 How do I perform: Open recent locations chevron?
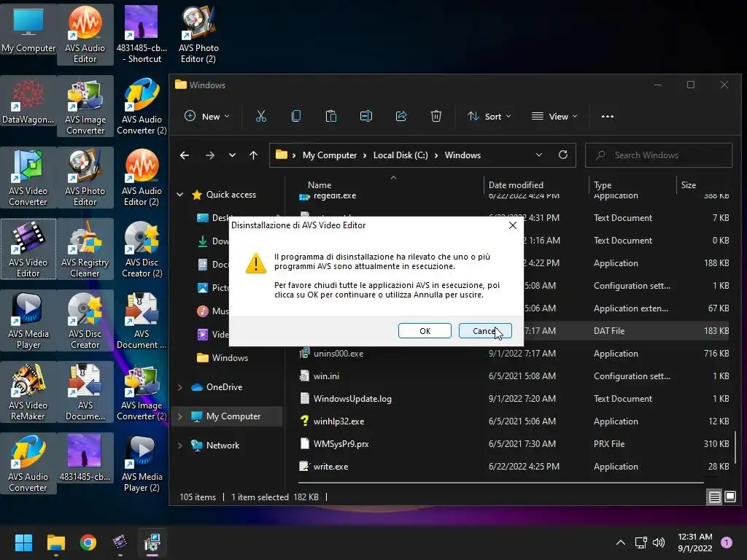tap(232, 155)
